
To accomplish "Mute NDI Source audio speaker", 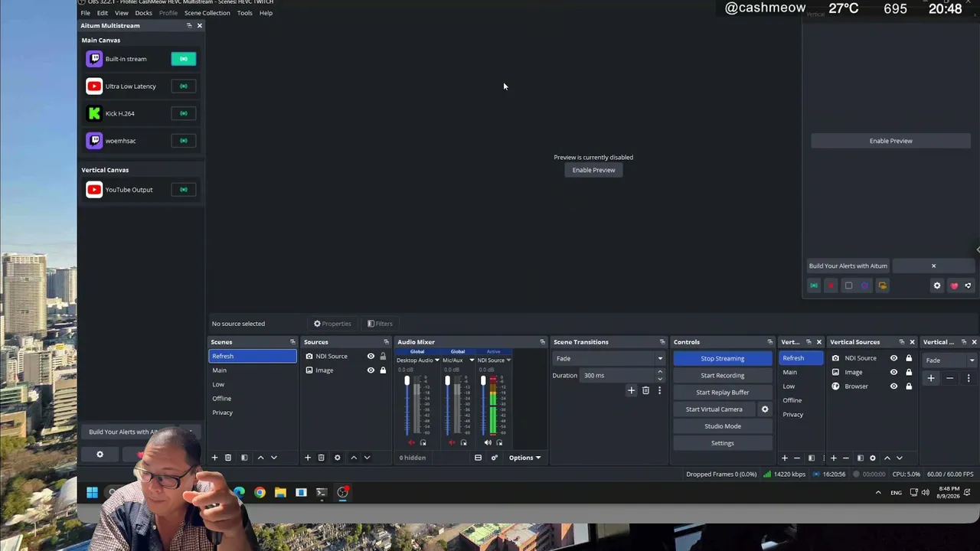I will coord(488,442).
